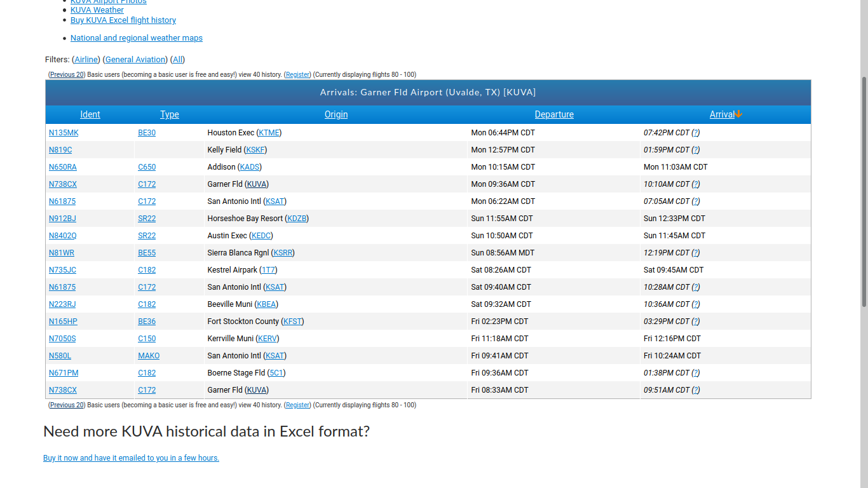Sort table by Arrival column header

click(722, 114)
